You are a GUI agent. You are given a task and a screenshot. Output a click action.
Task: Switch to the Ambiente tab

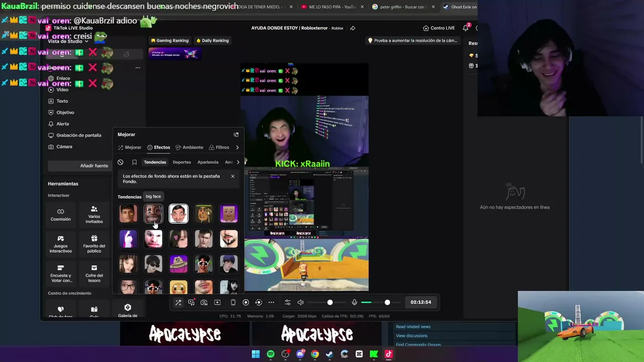[189, 147]
